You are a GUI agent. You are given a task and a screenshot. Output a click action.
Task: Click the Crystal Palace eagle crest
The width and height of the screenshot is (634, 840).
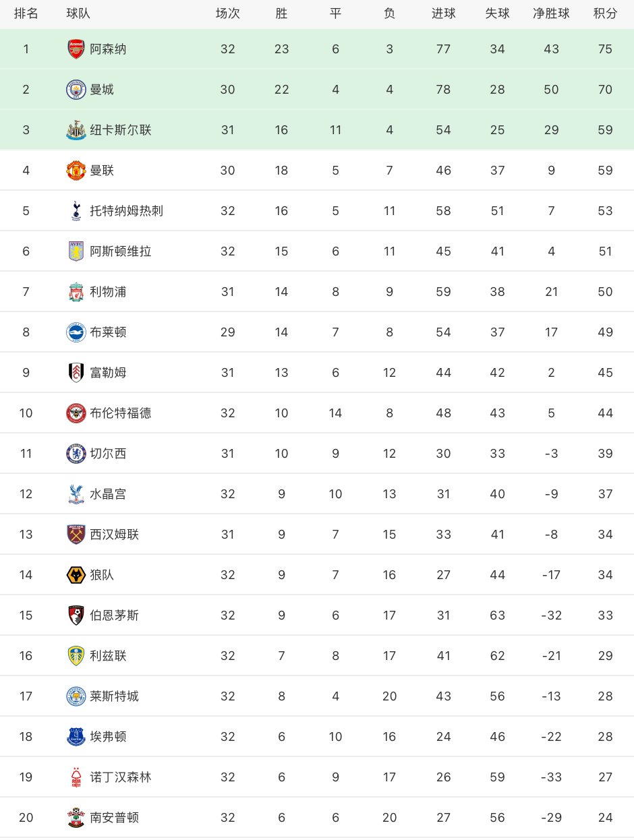76,493
